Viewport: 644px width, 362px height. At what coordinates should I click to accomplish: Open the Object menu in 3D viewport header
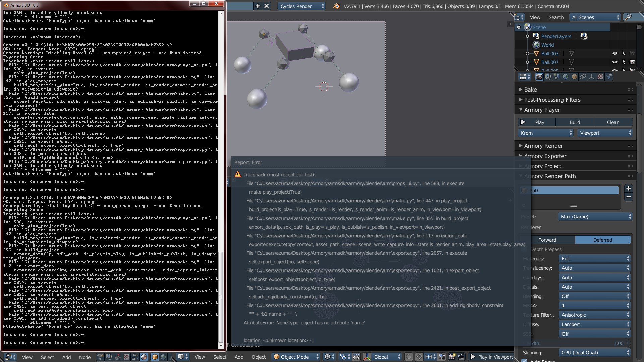(x=259, y=357)
